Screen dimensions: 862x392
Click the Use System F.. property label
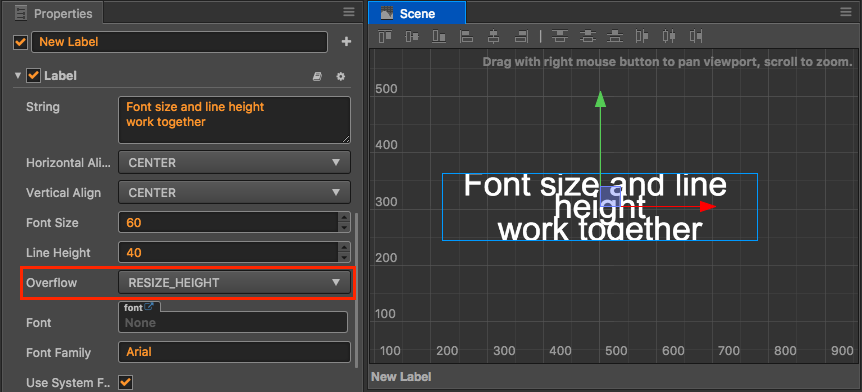click(68, 382)
